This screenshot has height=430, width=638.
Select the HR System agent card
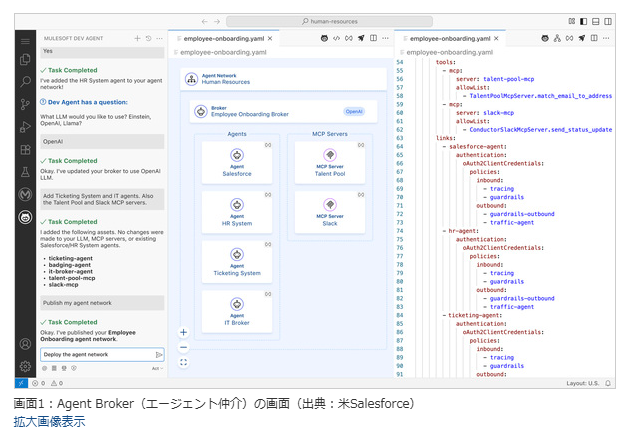[237, 213]
